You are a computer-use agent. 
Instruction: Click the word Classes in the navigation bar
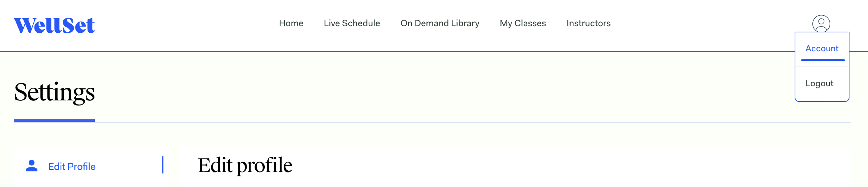tap(530, 23)
